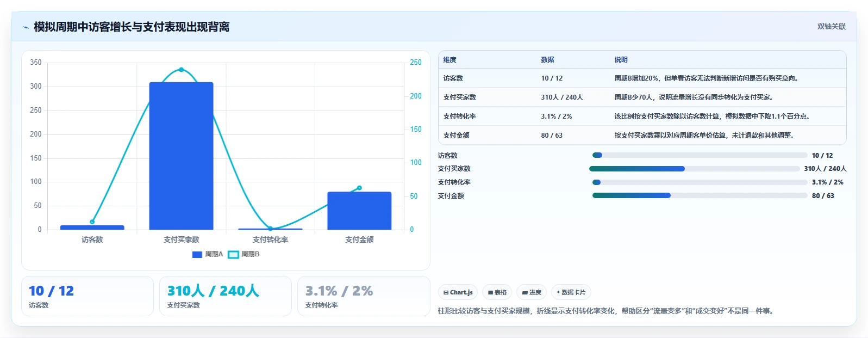Click the 支付金额 x-axis label
This screenshot has width=868, height=338.
click(x=359, y=239)
